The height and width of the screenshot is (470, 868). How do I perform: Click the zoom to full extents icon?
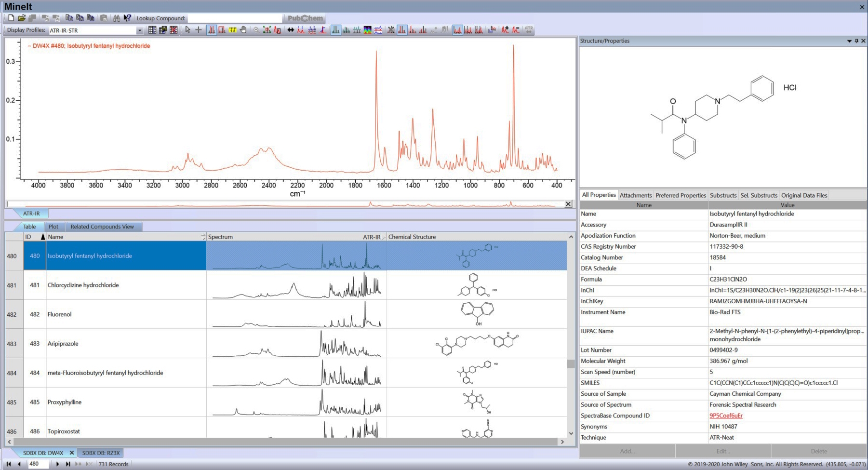tap(267, 30)
